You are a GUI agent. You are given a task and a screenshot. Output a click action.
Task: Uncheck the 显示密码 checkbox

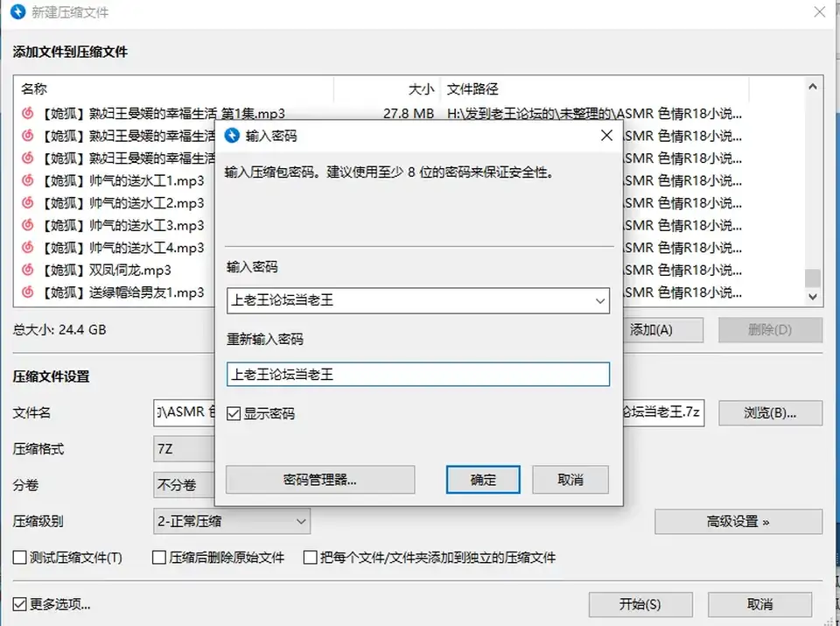coord(234,414)
